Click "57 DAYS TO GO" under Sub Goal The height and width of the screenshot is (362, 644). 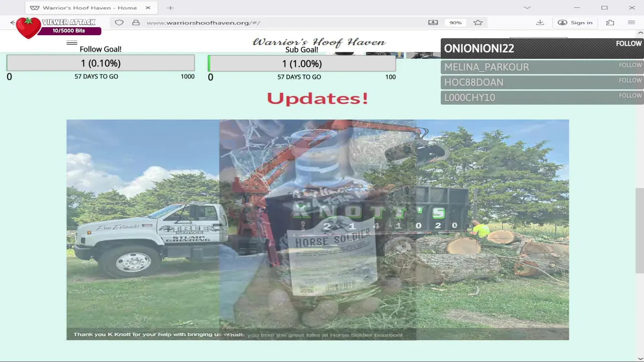pos(299,77)
